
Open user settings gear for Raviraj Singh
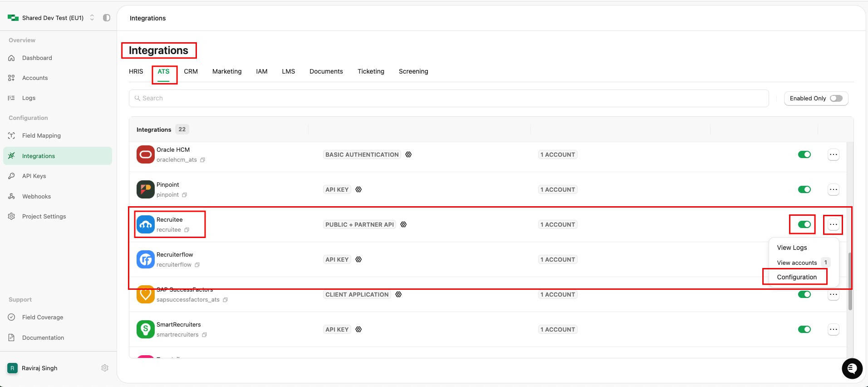click(x=105, y=368)
